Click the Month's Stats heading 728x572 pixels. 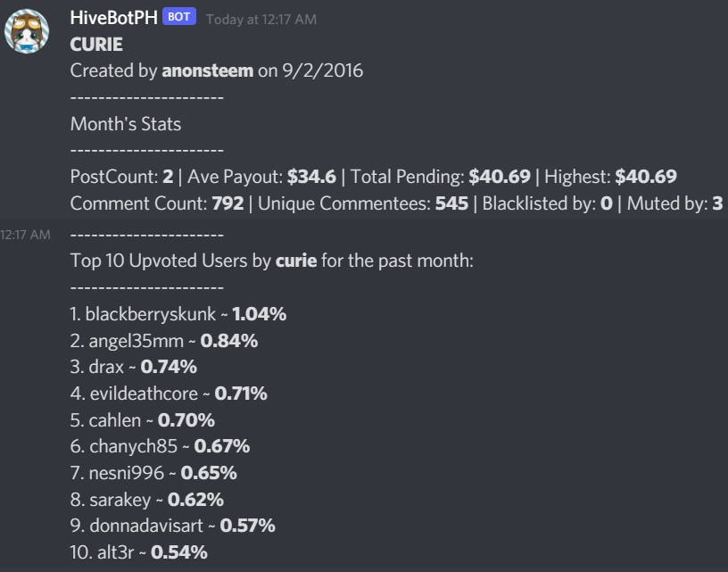click(126, 124)
